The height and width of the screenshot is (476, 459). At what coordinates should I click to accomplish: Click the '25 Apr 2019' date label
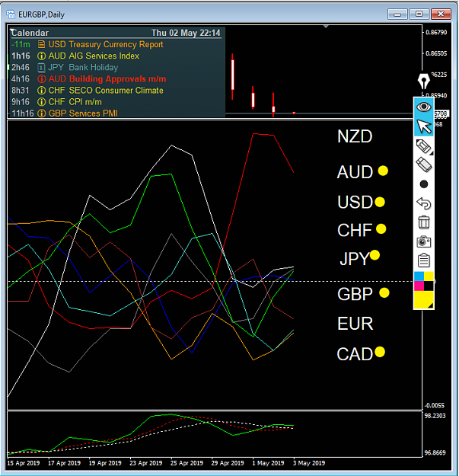tap(186, 463)
